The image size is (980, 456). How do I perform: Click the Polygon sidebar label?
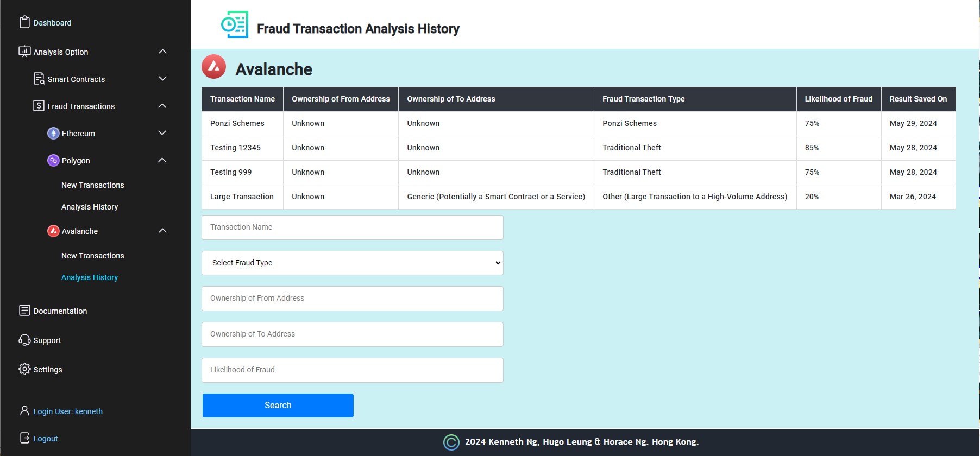coord(76,161)
